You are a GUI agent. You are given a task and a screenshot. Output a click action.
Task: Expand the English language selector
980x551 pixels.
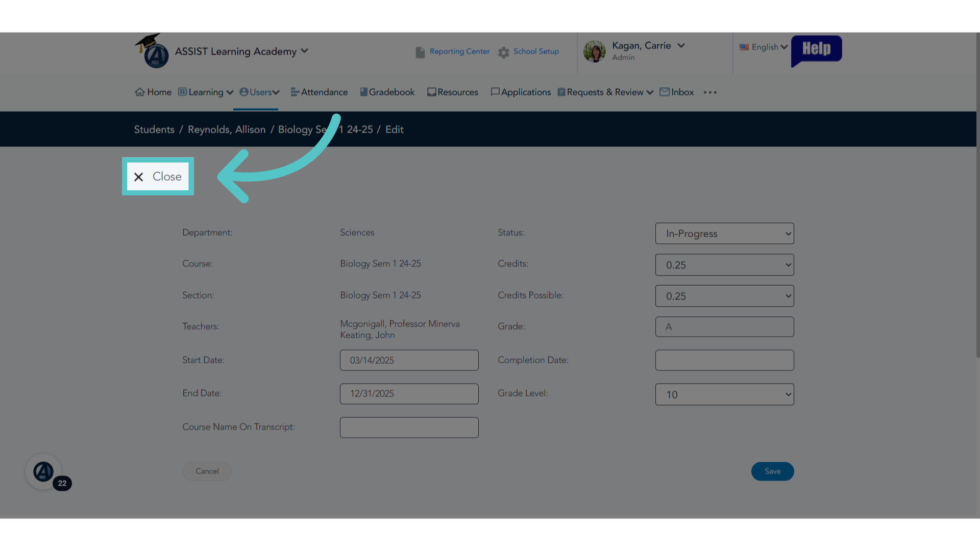764,47
